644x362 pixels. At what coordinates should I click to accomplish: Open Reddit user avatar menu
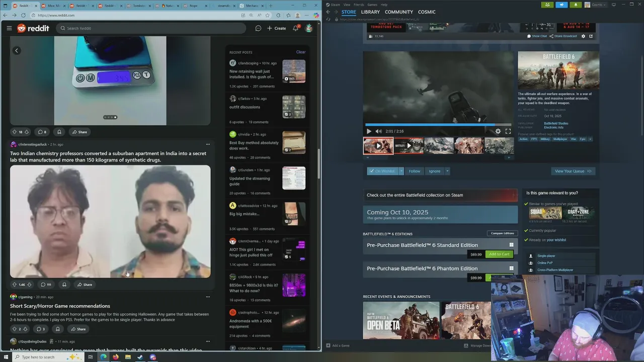click(309, 28)
